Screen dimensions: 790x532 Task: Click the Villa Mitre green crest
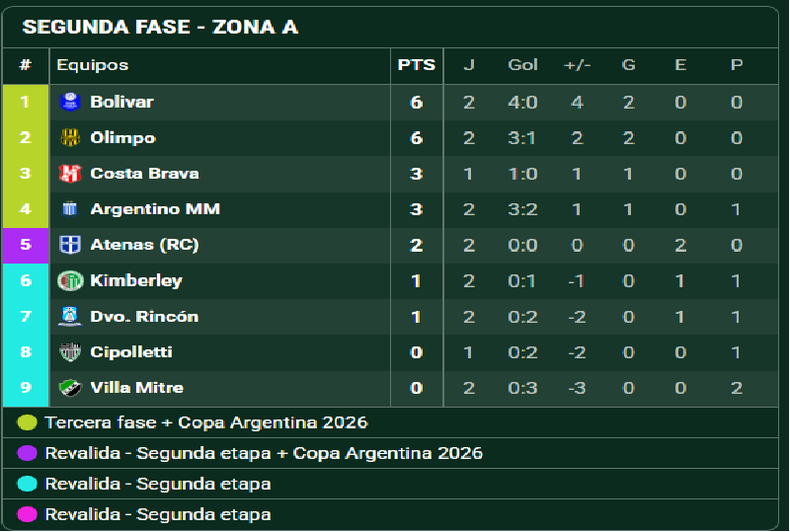click(x=70, y=388)
